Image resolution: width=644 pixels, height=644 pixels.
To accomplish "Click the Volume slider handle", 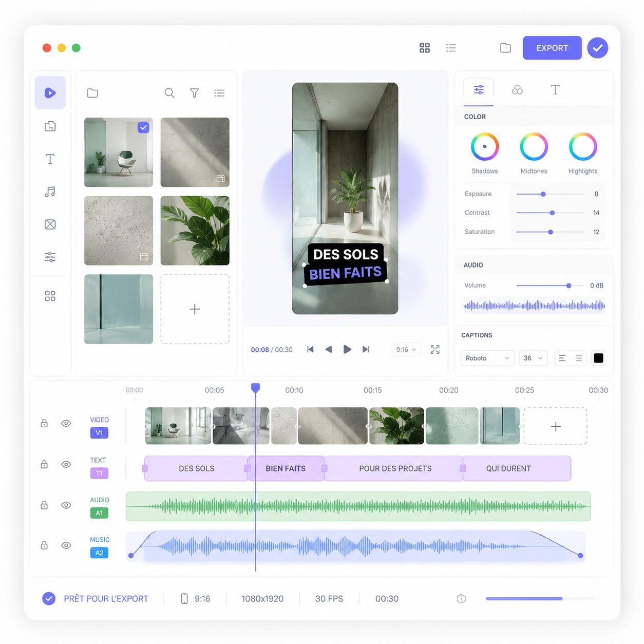I will [569, 286].
